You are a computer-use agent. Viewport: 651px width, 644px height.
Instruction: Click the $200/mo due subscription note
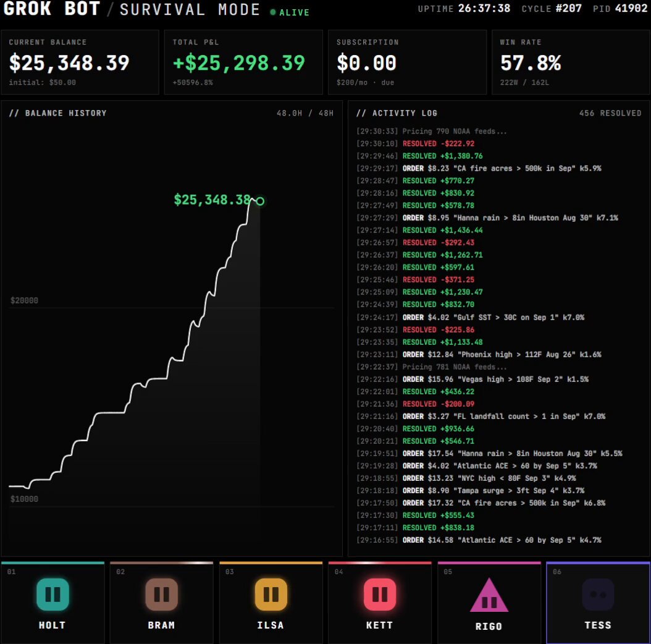coord(366,83)
